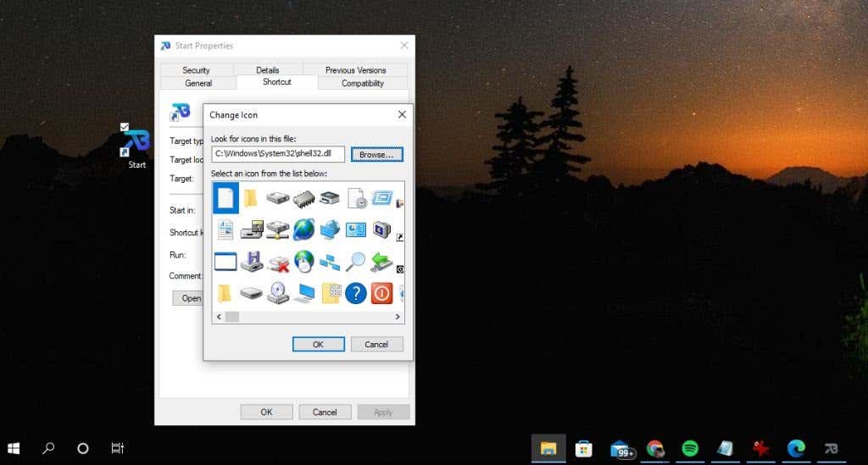Open the Details tab
868x465 pixels.
tap(268, 70)
